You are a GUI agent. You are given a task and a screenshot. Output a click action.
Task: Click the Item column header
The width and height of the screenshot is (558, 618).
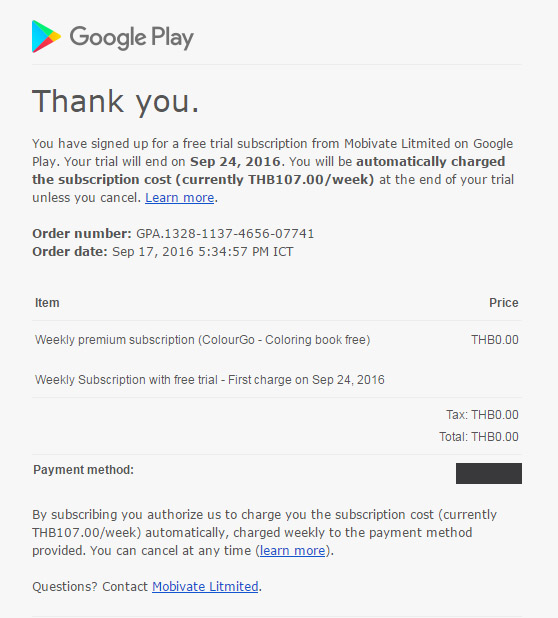[47, 303]
